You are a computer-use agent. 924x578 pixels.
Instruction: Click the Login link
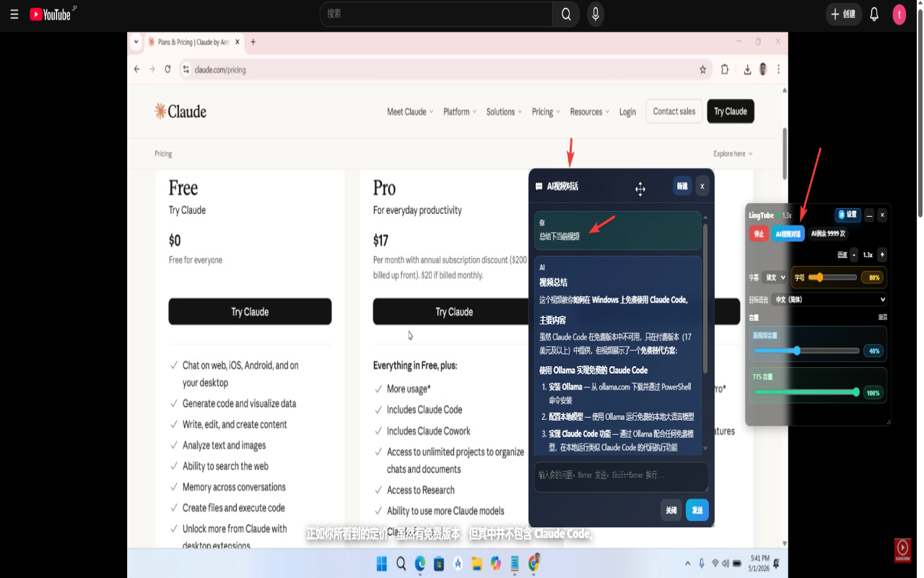pyautogui.click(x=627, y=112)
